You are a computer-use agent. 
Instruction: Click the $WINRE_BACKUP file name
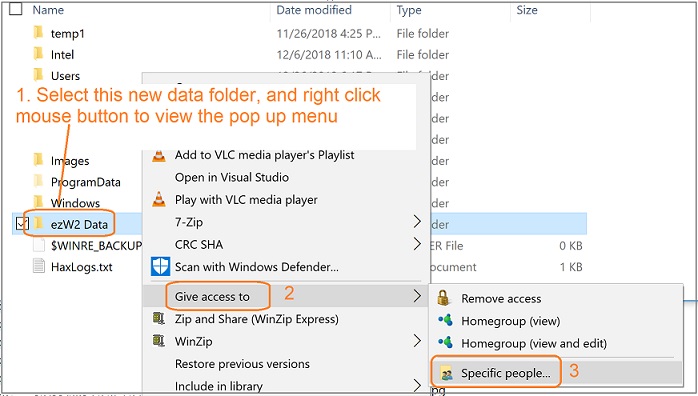(96, 246)
